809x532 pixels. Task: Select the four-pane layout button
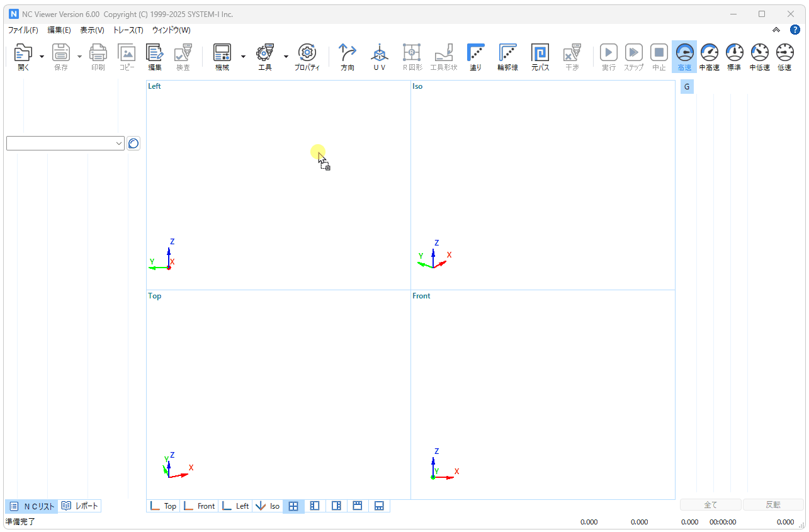point(293,506)
